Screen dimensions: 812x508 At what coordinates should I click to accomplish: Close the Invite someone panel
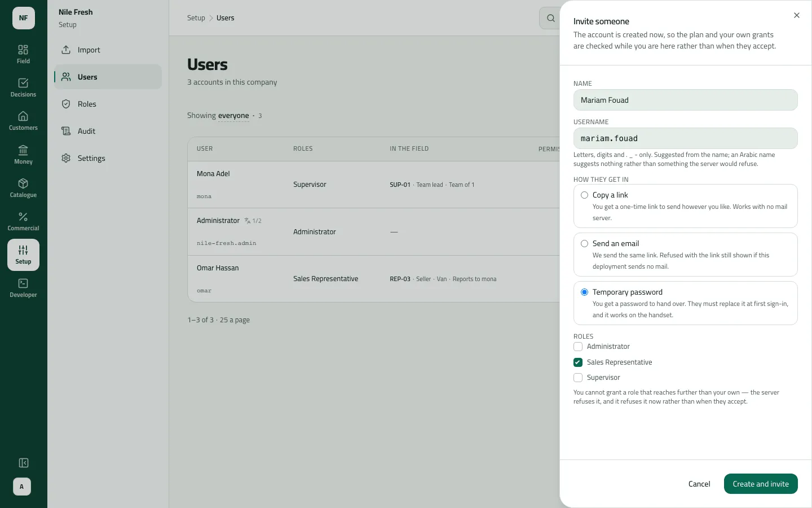(797, 15)
